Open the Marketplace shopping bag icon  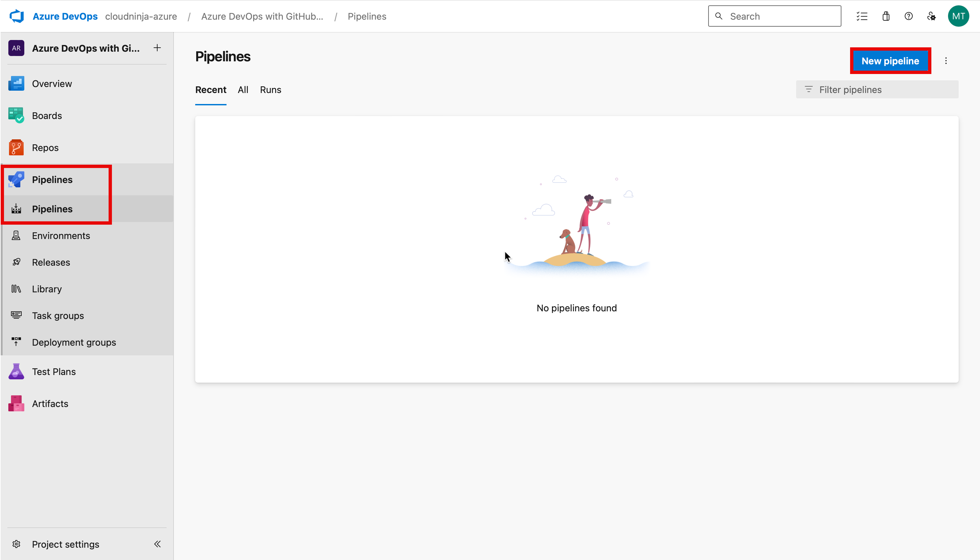(886, 16)
